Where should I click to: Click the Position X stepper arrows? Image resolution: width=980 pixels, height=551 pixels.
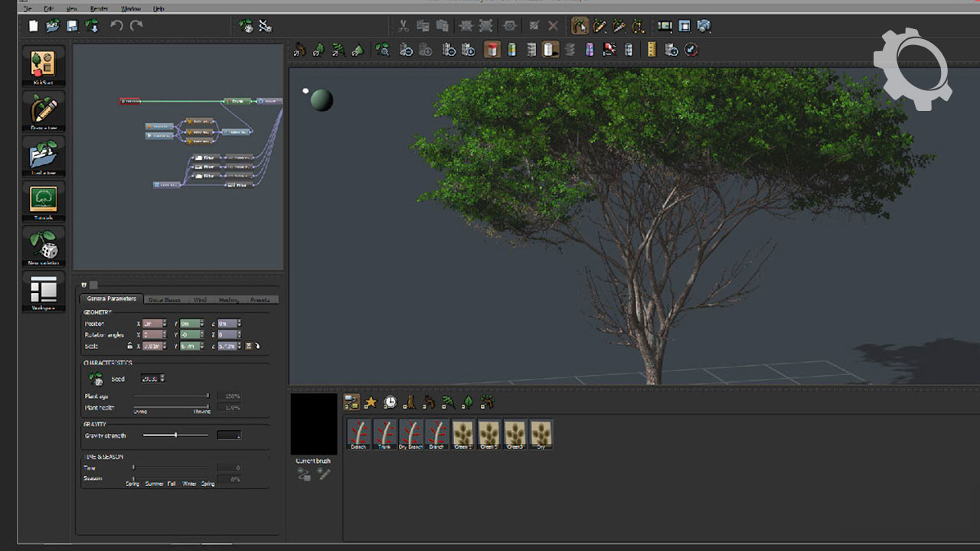click(x=165, y=324)
